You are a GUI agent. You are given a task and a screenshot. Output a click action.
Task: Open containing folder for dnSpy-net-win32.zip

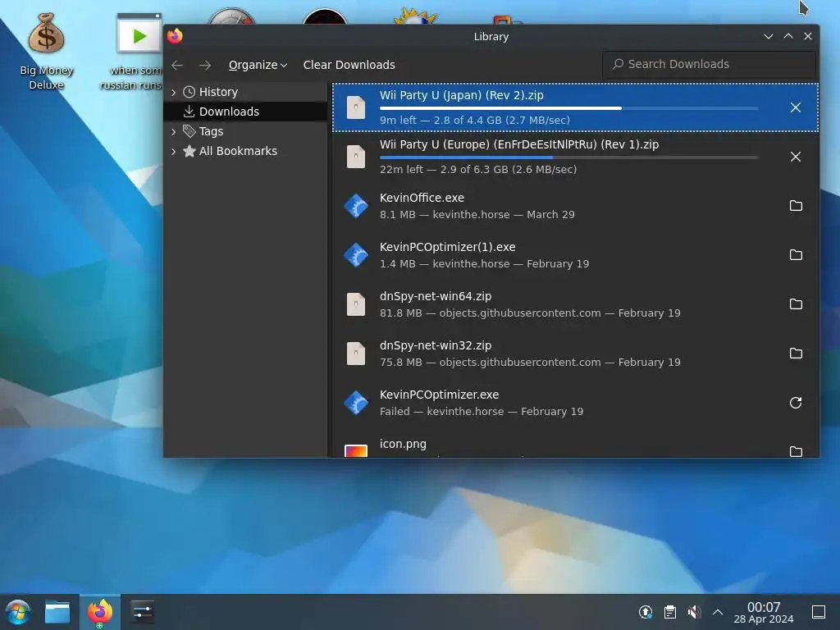point(796,354)
